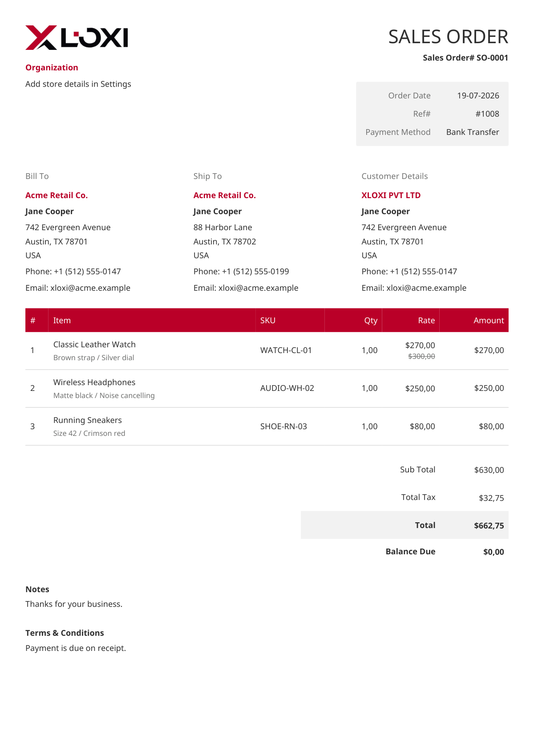This screenshot has width=534, height=756.
Task: Click the XLOXI logo
Action: (x=77, y=37)
